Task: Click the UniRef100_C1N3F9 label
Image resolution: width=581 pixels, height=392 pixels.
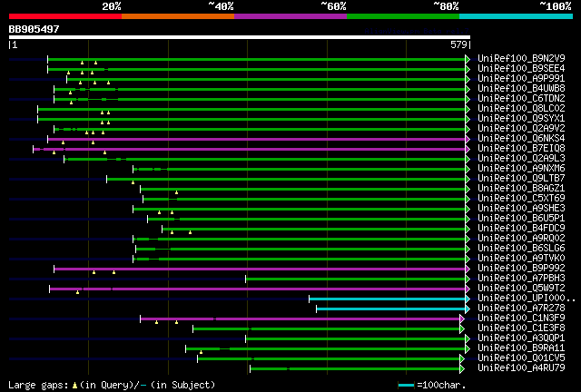Action: pos(521,318)
